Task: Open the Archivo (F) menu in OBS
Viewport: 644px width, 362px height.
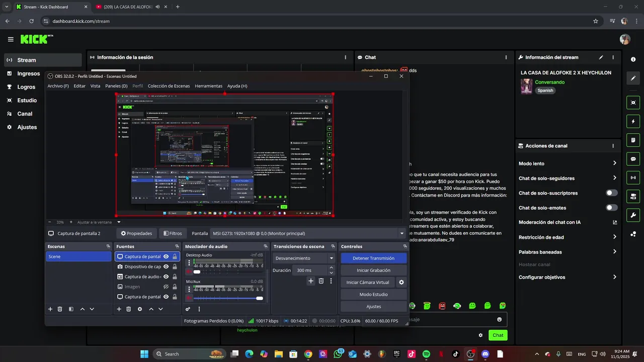Action: (x=58, y=86)
